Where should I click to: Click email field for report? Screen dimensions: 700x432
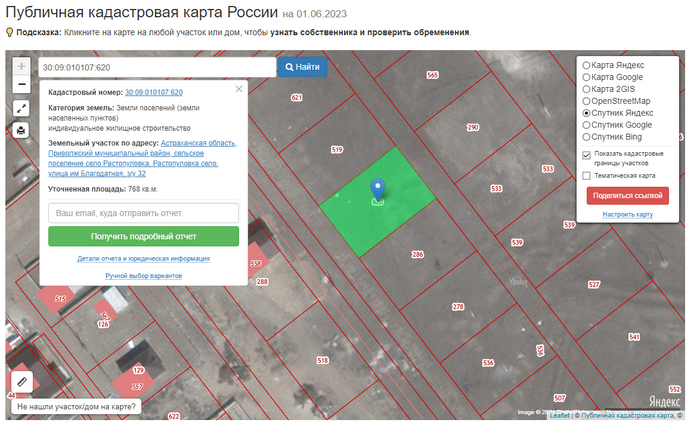tap(143, 213)
